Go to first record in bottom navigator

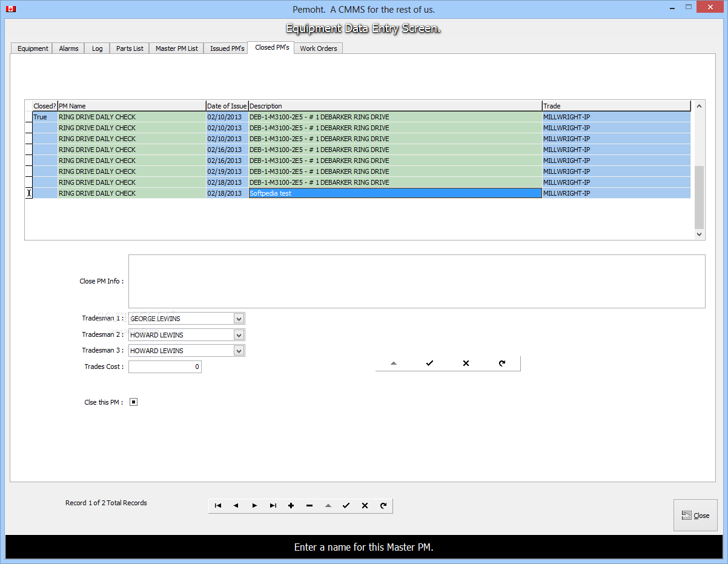click(218, 505)
